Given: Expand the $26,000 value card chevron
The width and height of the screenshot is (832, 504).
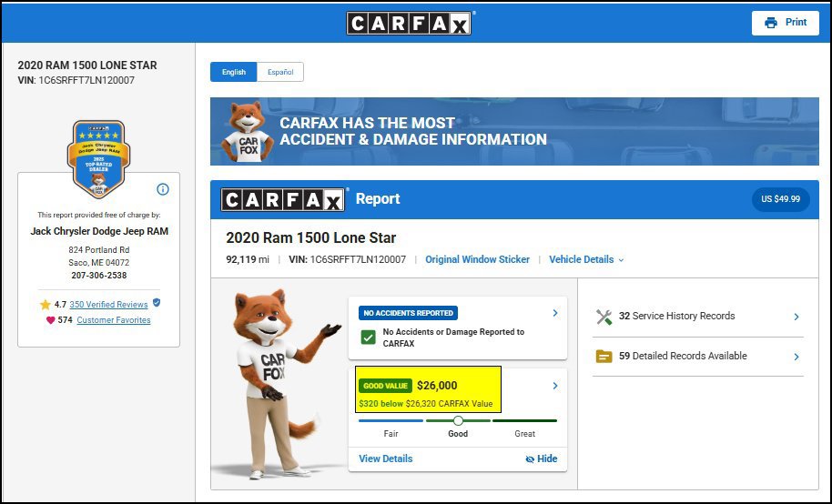Looking at the screenshot, I should pos(555,386).
